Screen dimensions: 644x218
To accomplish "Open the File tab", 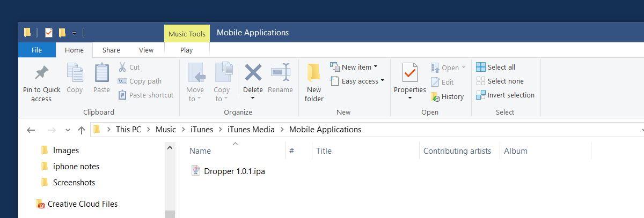I will tap(36, 50).
